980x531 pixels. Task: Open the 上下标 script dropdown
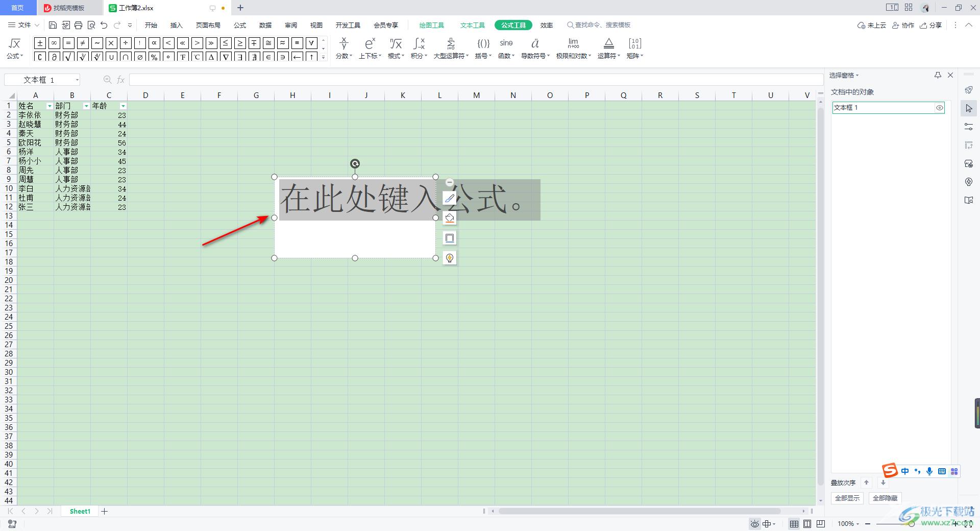(x=370, y=49)
